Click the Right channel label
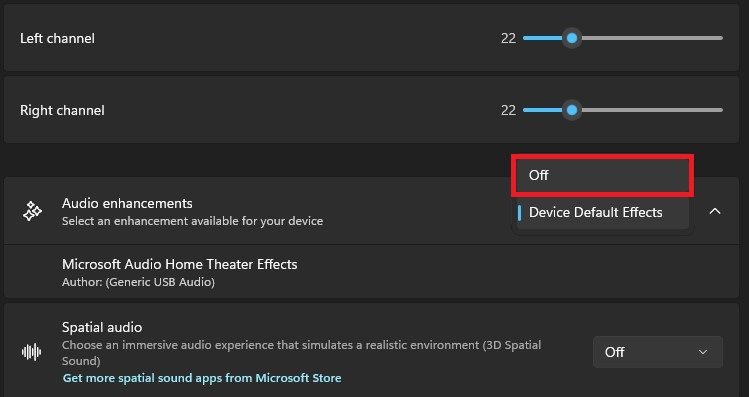This screenshot has height=397, width=749. 62,110
